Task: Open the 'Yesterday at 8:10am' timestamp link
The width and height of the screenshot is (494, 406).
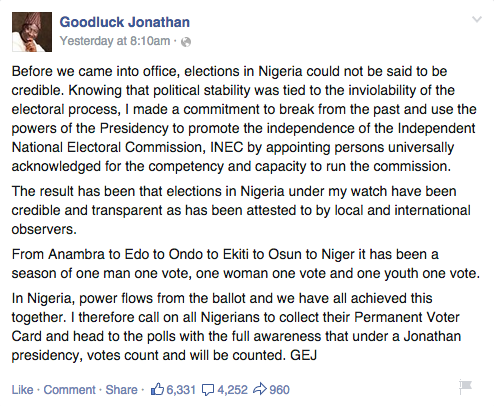Action: [115, 41]
